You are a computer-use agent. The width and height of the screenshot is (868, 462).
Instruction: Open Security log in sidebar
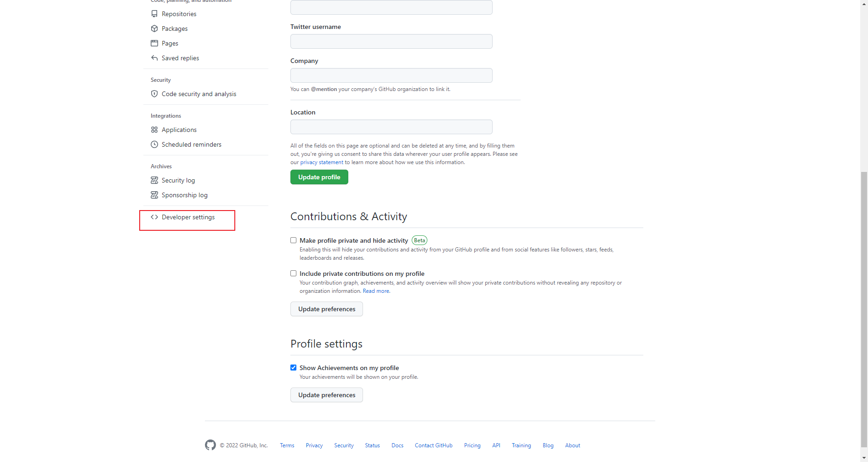pyautogui.click(x=178, y=180)
